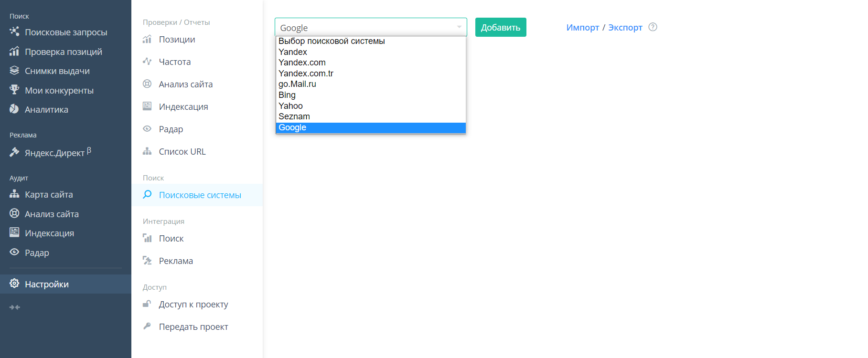
Task: Select the highlighted Google option
Action: click(x=371, y=127)
